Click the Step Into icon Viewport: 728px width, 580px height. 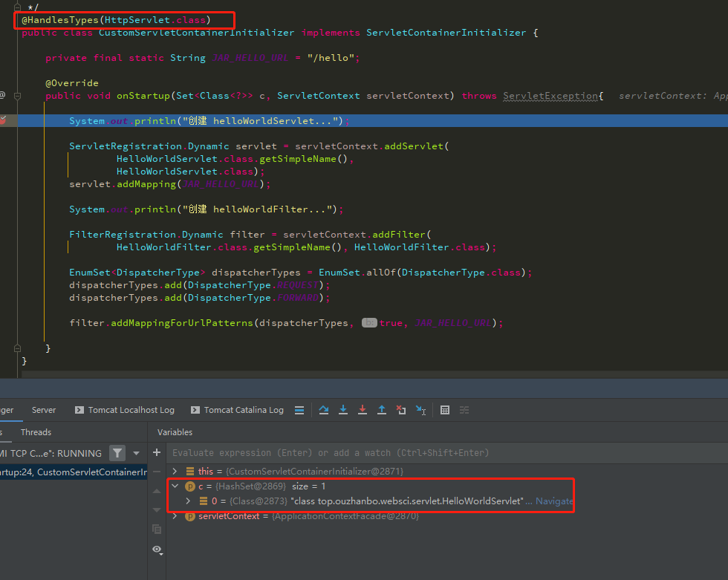click(343, 410)
